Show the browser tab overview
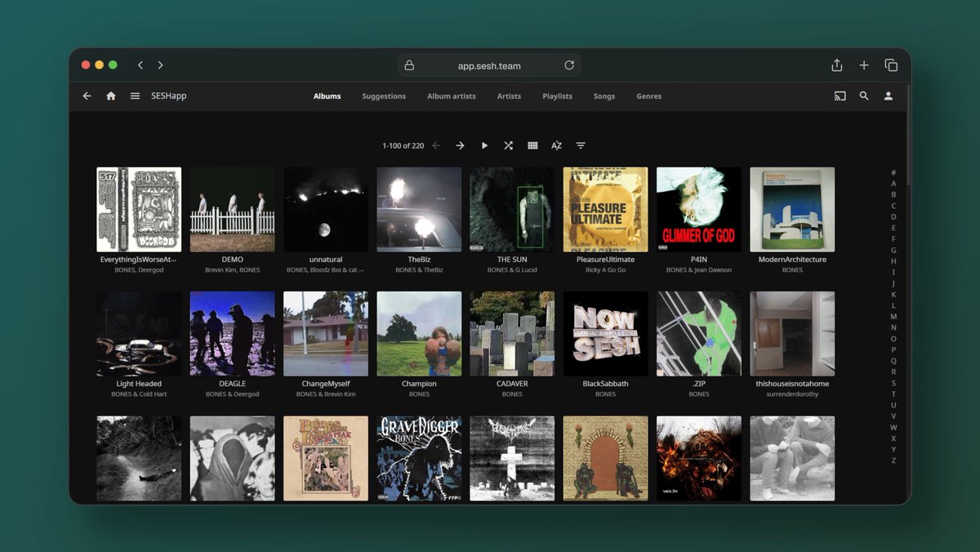 (891, 65)
